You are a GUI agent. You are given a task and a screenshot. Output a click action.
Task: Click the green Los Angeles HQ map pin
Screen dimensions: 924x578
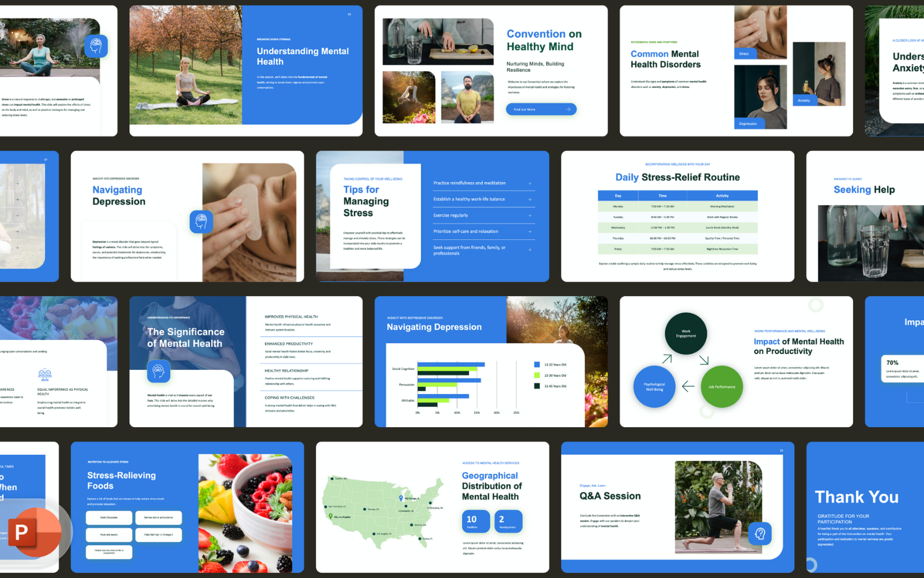pyautogui.click(x=330, y=516)
